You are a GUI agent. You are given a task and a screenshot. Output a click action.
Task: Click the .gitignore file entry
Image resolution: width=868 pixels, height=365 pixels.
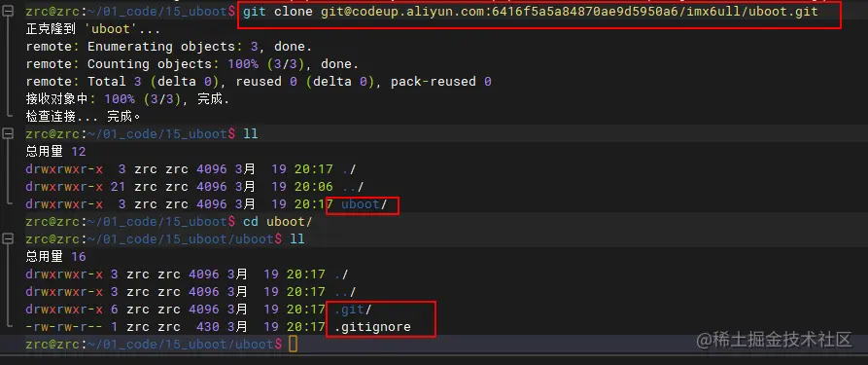pyautogui.click(x=372, y=327)
